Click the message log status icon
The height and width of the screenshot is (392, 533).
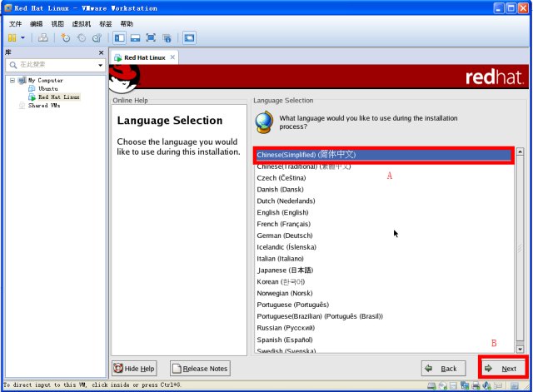(515, 386)
